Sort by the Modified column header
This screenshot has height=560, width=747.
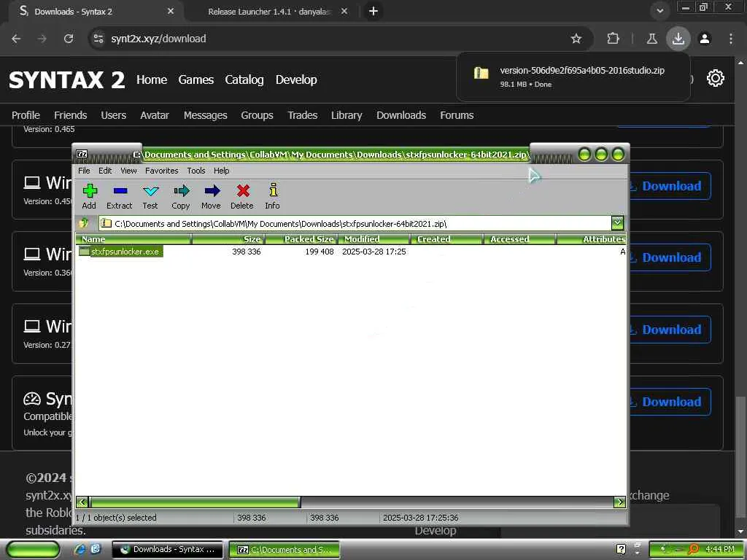(x=374, y=239)
